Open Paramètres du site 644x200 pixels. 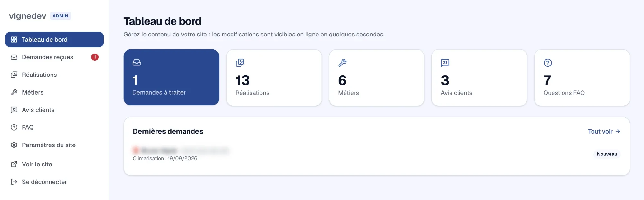tap(54, 145)
